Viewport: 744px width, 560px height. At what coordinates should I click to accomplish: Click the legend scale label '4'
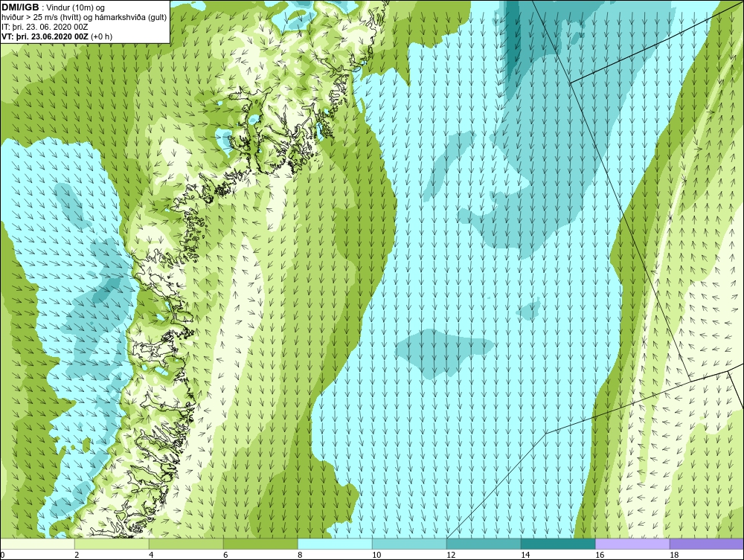click(151, 555)
